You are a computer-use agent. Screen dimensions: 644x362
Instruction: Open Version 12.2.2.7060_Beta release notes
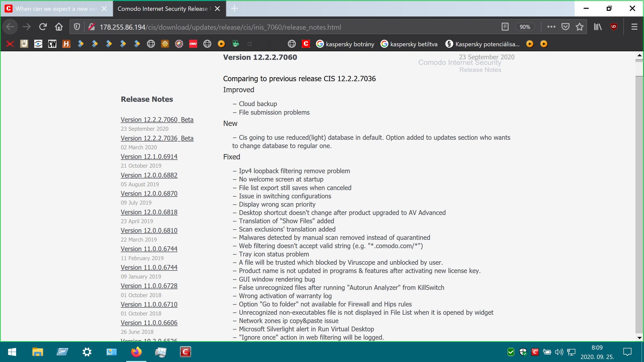click(157, 120)
